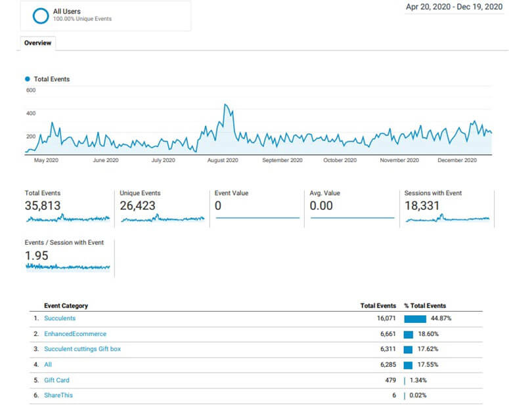This screenshot has width=509, height=420.
Task: Click the 1.34% percentage value
Action: click(x=418, y=380)
